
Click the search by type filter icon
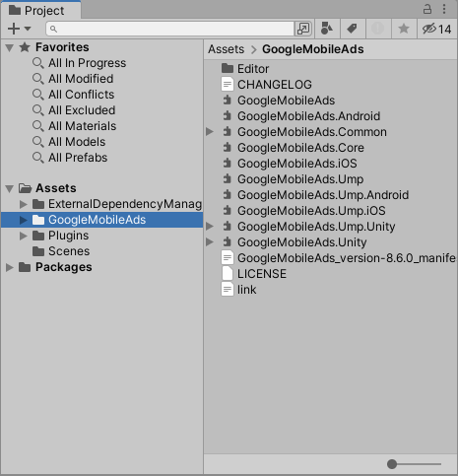coord(327,29)
